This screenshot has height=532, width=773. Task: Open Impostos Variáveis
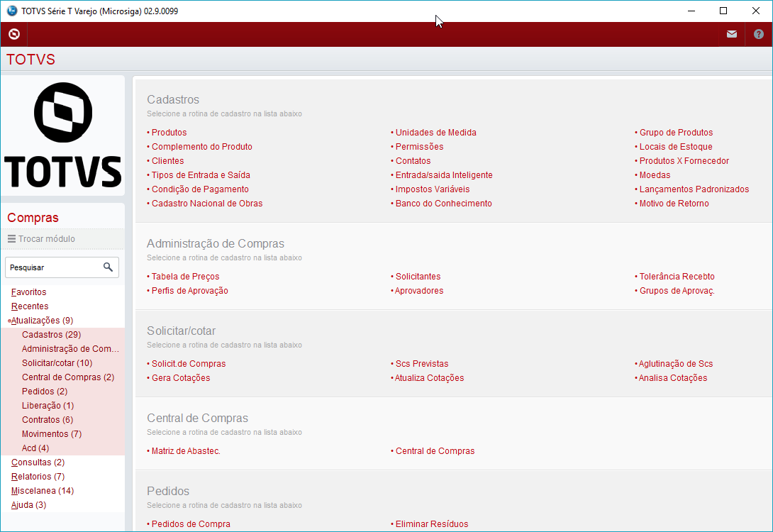click(433, 189)
